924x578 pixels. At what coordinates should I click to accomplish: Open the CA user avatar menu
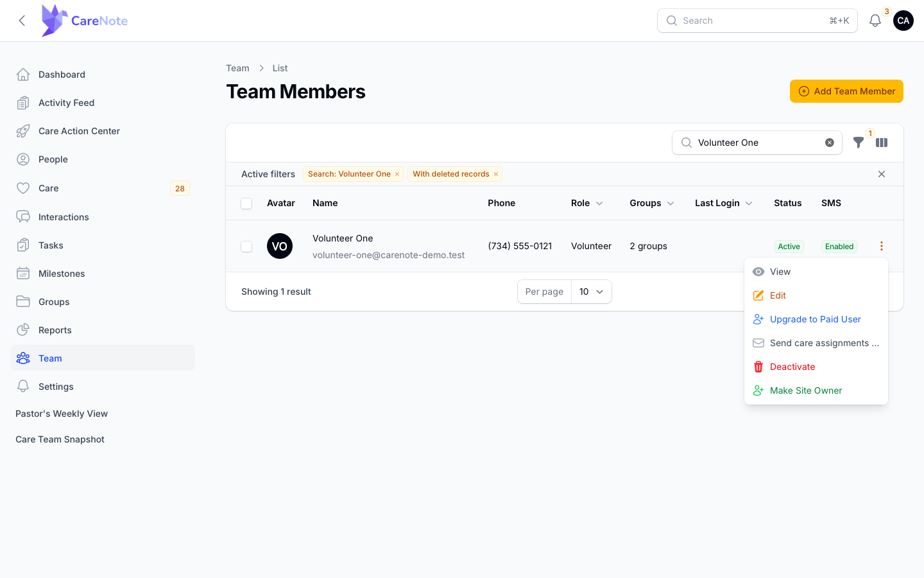tap(903, 21)
